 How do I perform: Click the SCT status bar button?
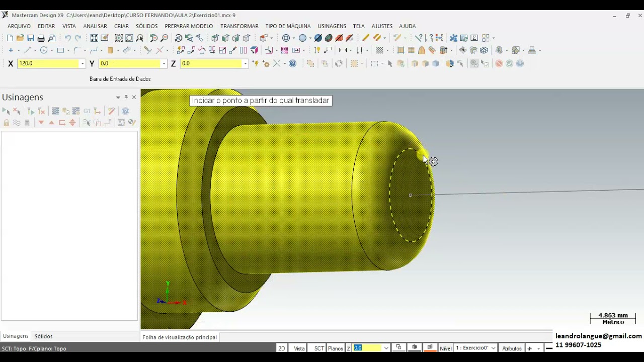[319, 348]
